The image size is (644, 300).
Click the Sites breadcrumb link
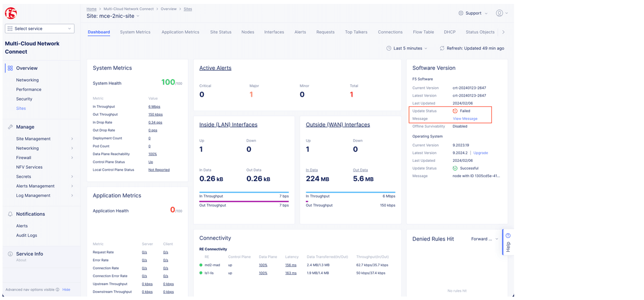(188, 9)
